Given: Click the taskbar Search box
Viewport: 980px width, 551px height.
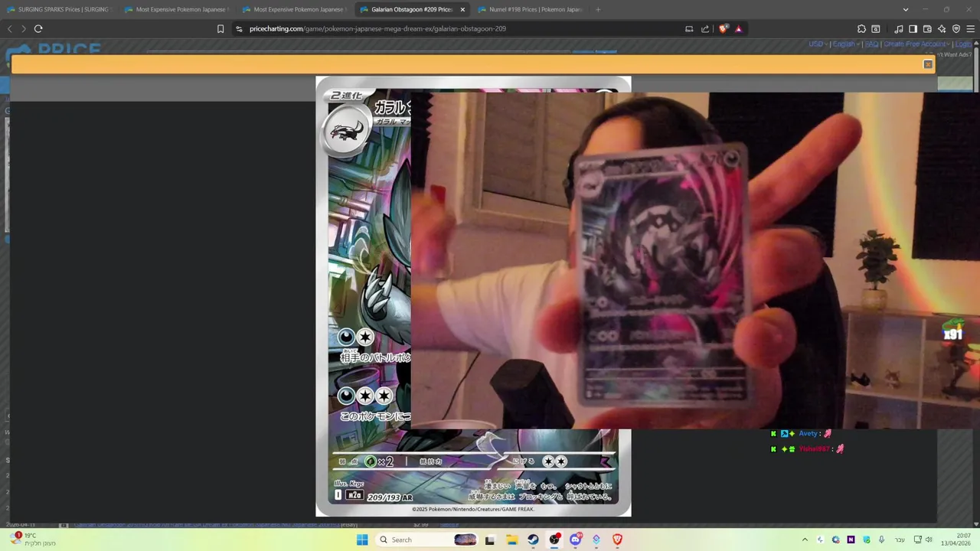Looking at the screenshot, I should 428,540.
